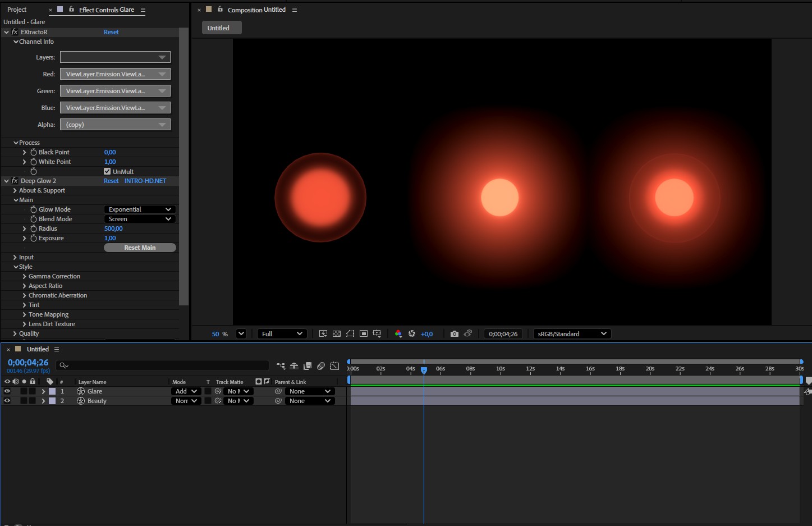812x526 pixels.
Task: Toggle the transparency grid in the viewer
Action: (337, 334)
